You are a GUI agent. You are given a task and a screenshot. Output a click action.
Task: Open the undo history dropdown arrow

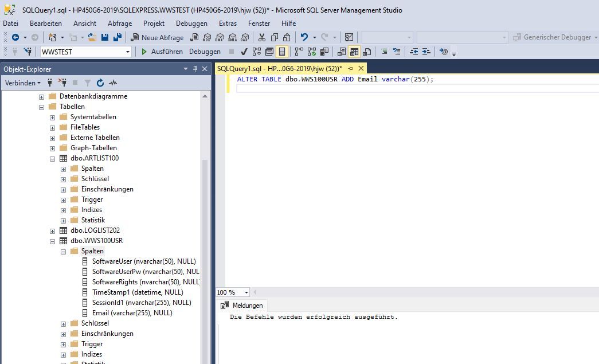pyautogui.click(x=314, y=37)
